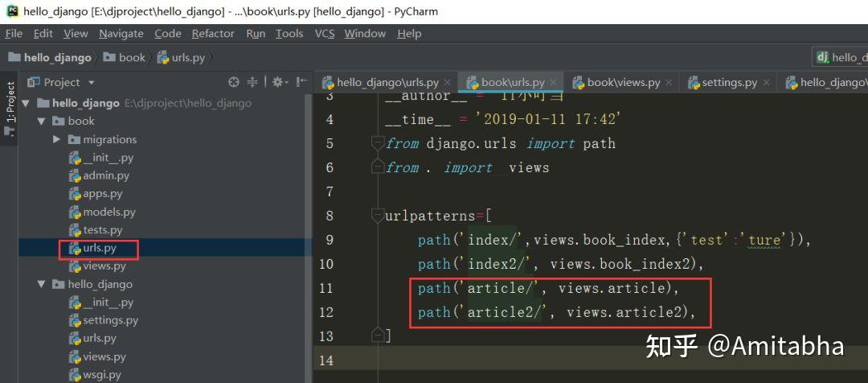Open the Refactor menu

click(x=213, y=34)
